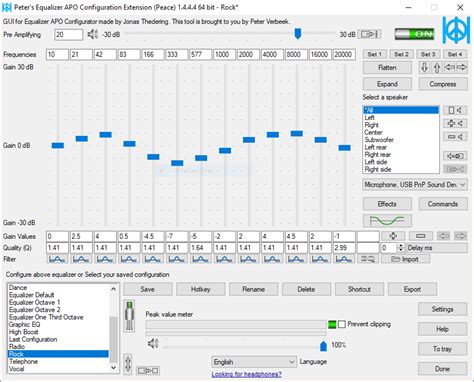Increase delay with spinner arrows
Screen dimensions: 474x382
tap(401, 246)
